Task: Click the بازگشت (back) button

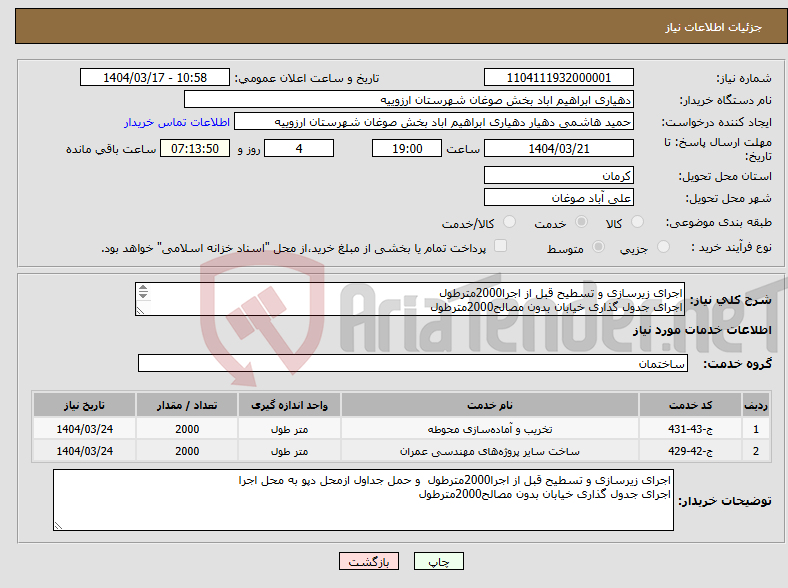Action: (x=369, y=561)
